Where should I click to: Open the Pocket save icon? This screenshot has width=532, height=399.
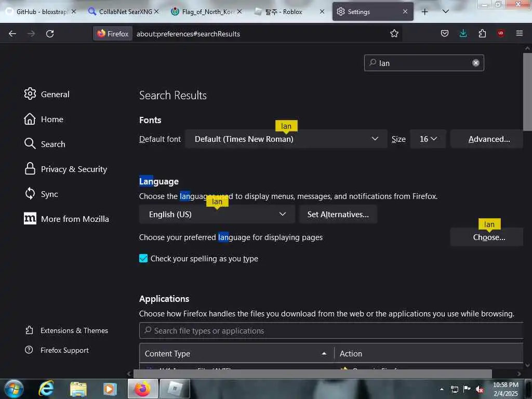coord(445,34)
